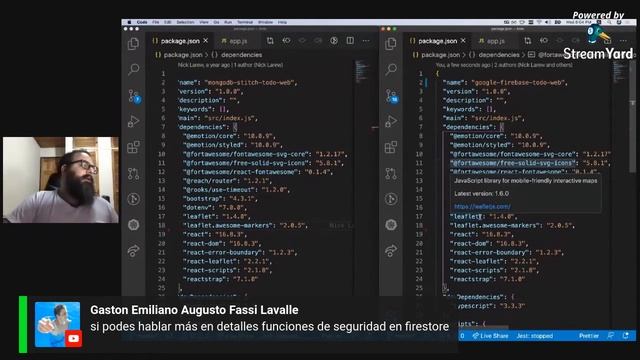Open Explorer in right VS Code window
640x360 pixels.
coord(391,44)
